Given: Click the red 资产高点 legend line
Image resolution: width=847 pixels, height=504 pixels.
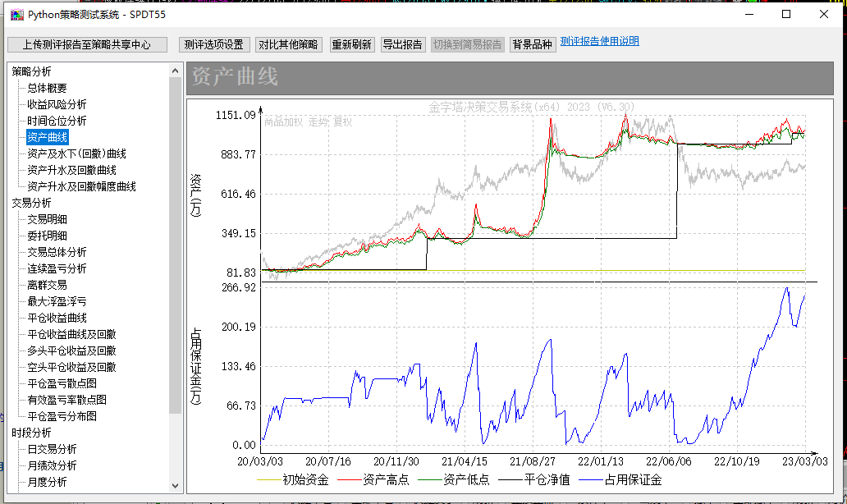Looking at the screenshot, I should (x=347, y=480).
